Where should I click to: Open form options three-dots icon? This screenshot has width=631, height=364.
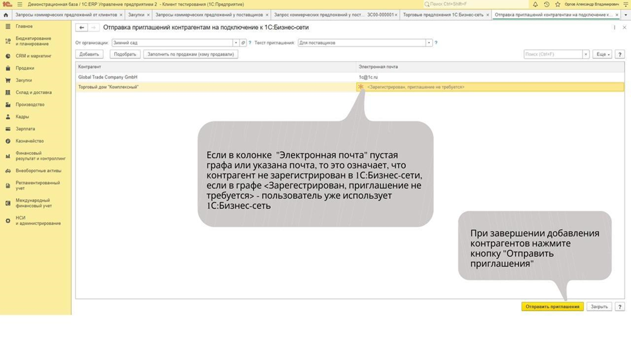615,27
